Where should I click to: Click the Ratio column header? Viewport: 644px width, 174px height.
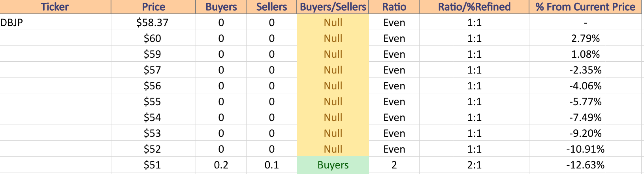click(x=394, y=7)
